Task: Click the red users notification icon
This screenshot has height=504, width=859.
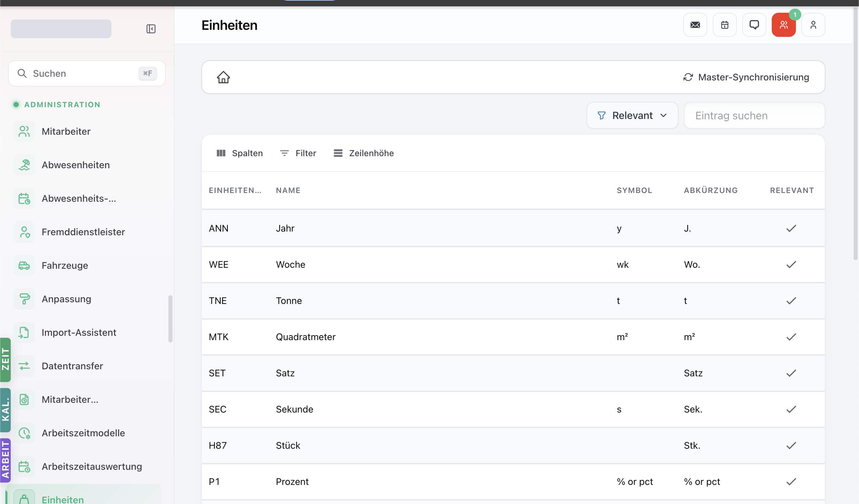Action: click(x=784, y=25)
